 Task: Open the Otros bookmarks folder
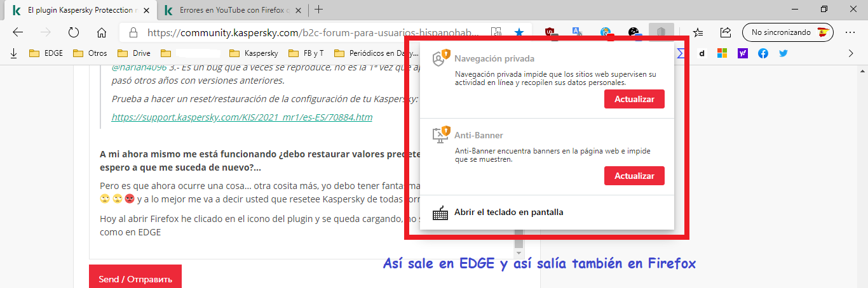90,53
